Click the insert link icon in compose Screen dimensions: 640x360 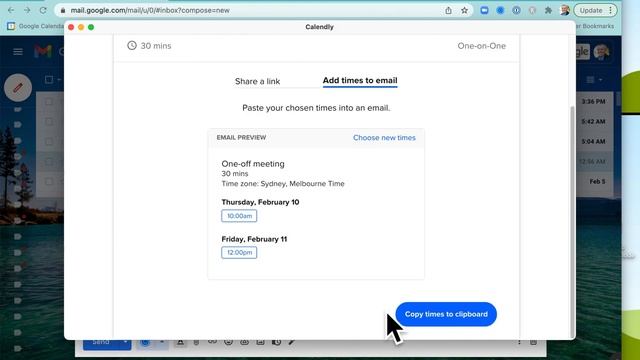tap(212, 342)
